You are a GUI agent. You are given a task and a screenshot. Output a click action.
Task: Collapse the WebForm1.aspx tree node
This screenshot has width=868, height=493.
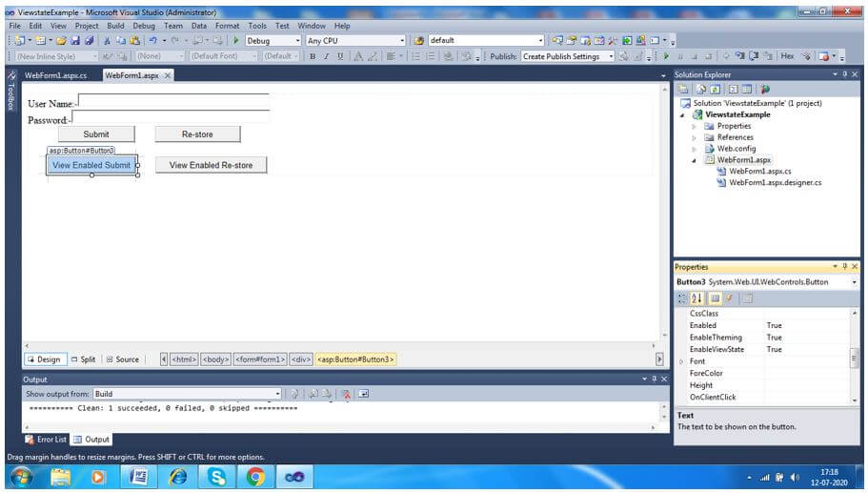point(694,160)
